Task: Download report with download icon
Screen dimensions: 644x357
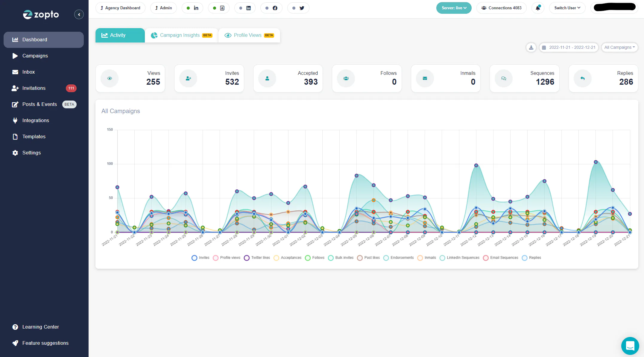Action: (531, 47)
